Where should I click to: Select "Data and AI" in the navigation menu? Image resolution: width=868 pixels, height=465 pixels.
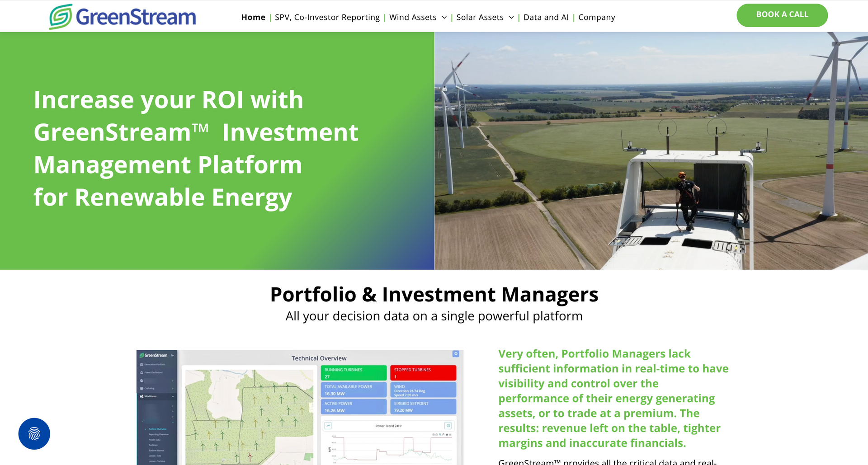click(x=546, y=17)
